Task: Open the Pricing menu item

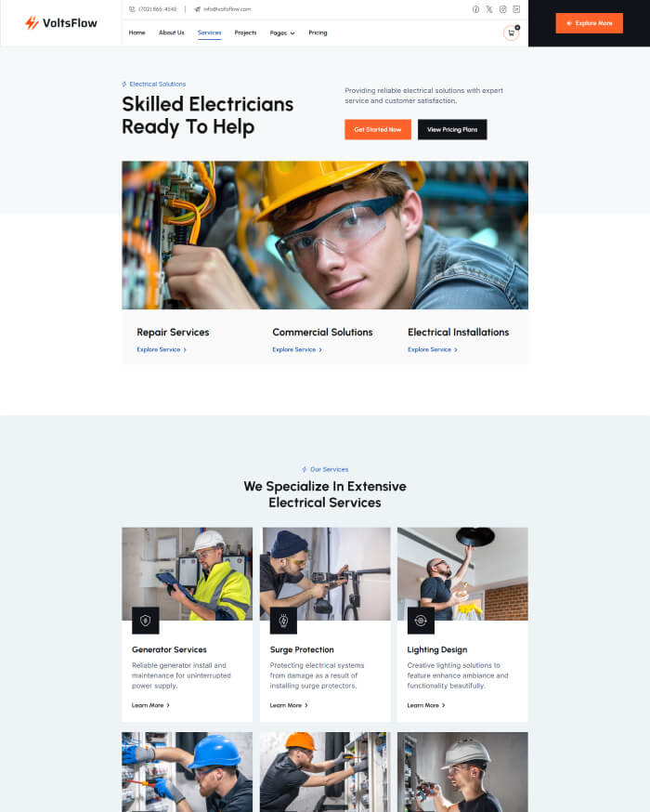Action: 318,33
